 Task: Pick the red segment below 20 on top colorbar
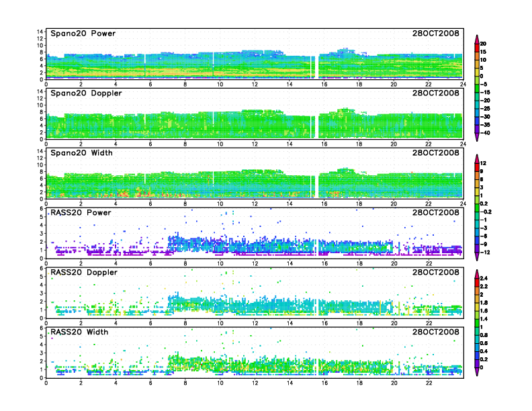[477, 48]
